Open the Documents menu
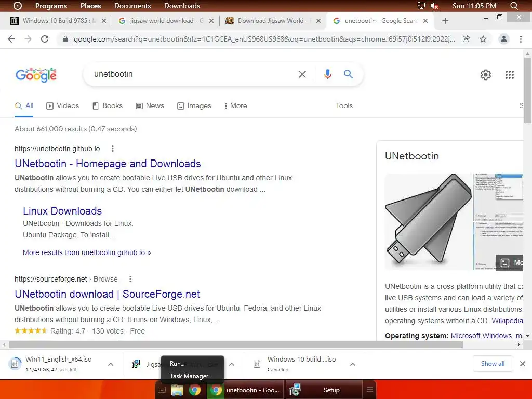Screen dimensions: 532x399 (132, 6)
